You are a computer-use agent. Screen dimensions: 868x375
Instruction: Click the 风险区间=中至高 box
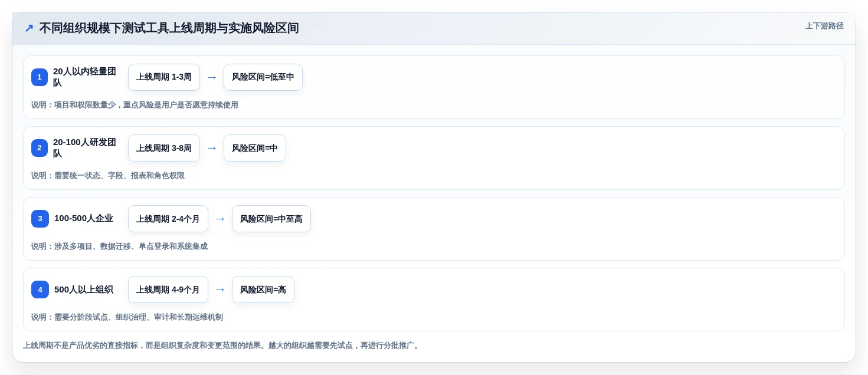point(271,219)
